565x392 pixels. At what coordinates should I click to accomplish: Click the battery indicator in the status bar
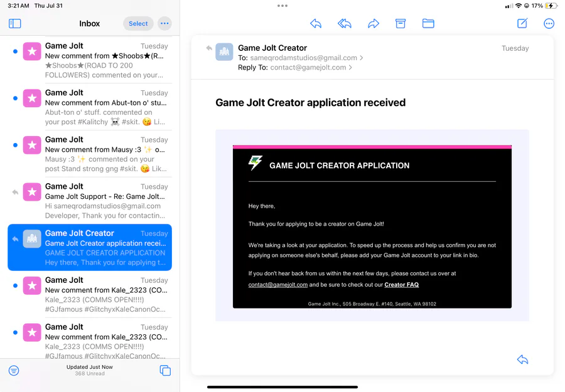(551, 6)
